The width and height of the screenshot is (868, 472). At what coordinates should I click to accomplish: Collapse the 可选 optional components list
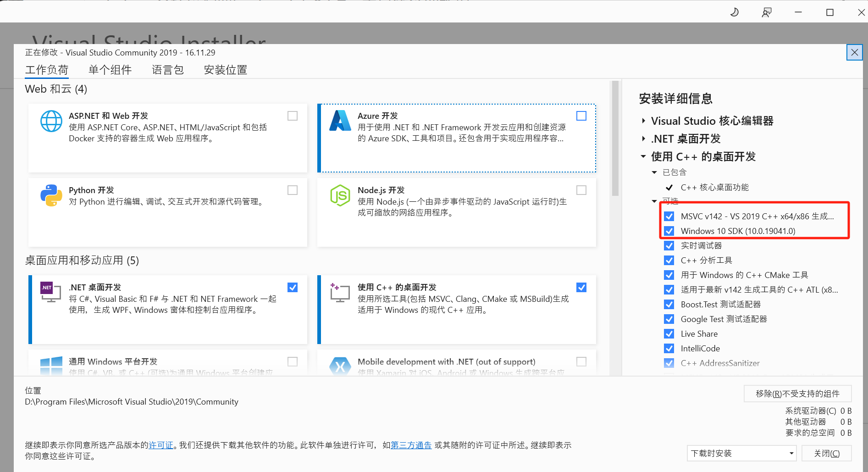point(654,201)
